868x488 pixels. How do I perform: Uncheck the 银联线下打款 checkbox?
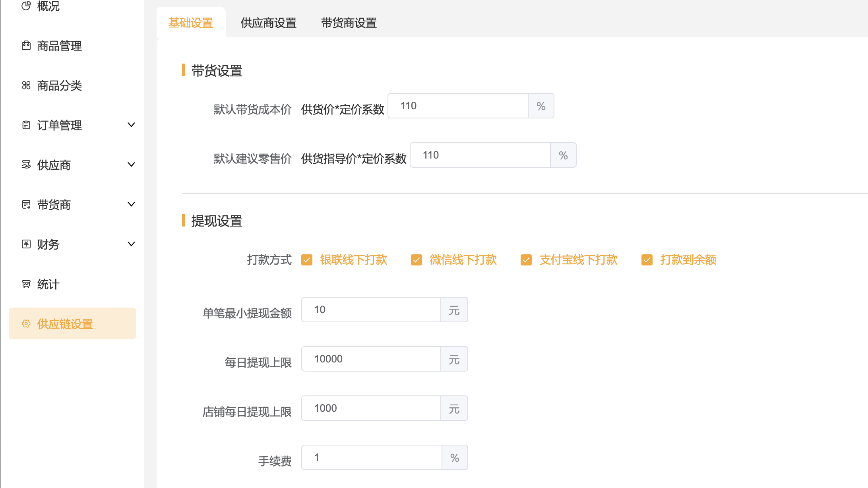tap(307, 260)
